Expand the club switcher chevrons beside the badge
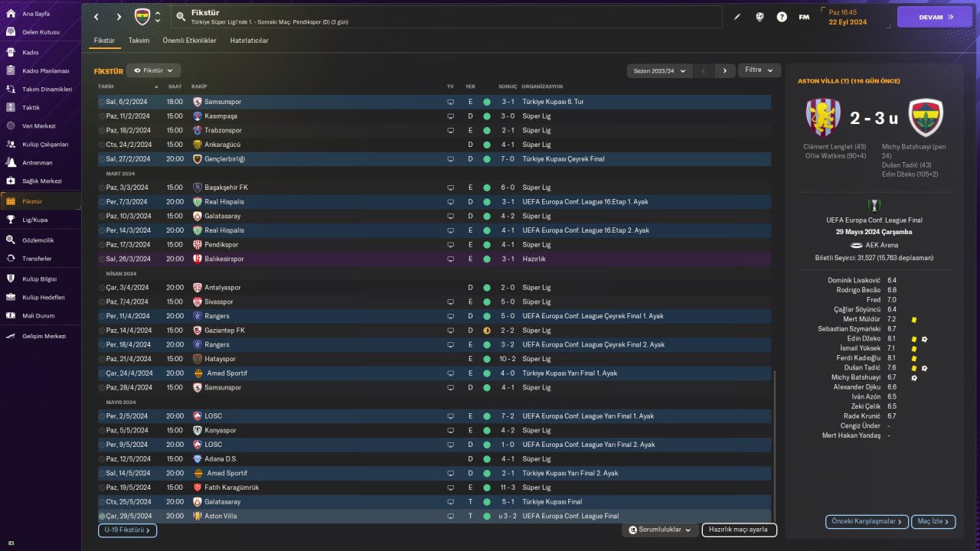980x551 pixels. [158, 17]
